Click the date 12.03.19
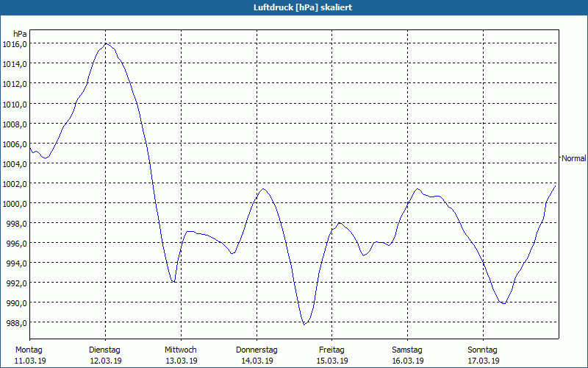Image resolution: width=588 pixels, height=368 pixels. [106, 361]
